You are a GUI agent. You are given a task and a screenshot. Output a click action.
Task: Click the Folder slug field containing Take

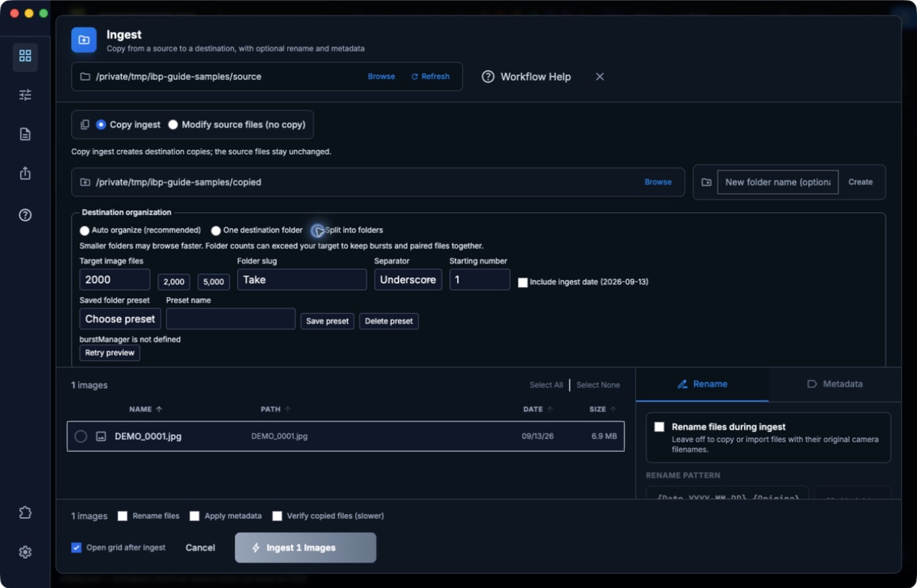coord(302,279)
